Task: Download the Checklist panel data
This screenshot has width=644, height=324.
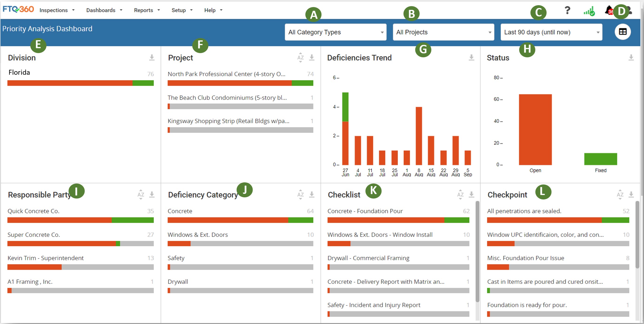Action: (x=471, y=194)
